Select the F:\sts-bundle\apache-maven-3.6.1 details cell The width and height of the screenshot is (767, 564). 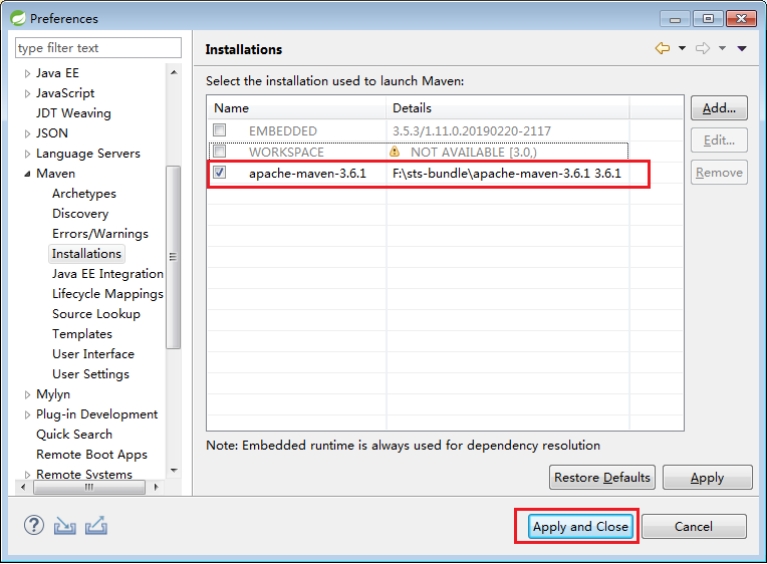pos(507,173)
